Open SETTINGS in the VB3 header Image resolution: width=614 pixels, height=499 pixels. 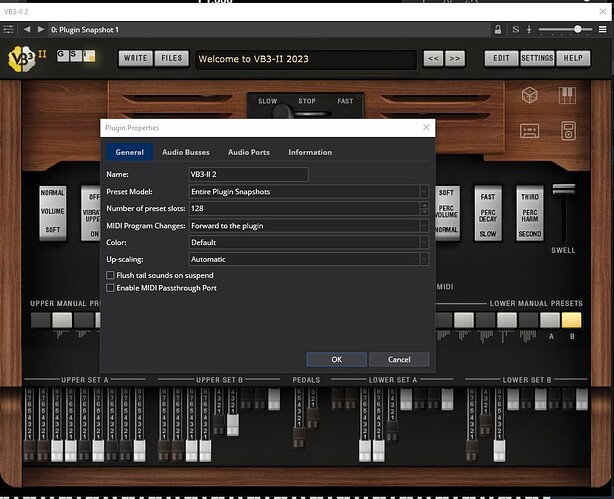(x=537, y=58)
